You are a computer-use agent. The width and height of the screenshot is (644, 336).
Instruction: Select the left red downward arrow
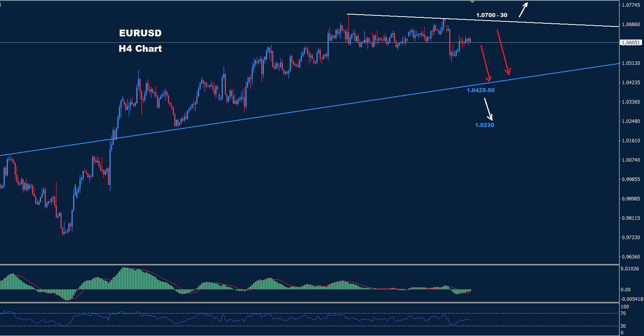pyautogui.click(x=486, y=63)
